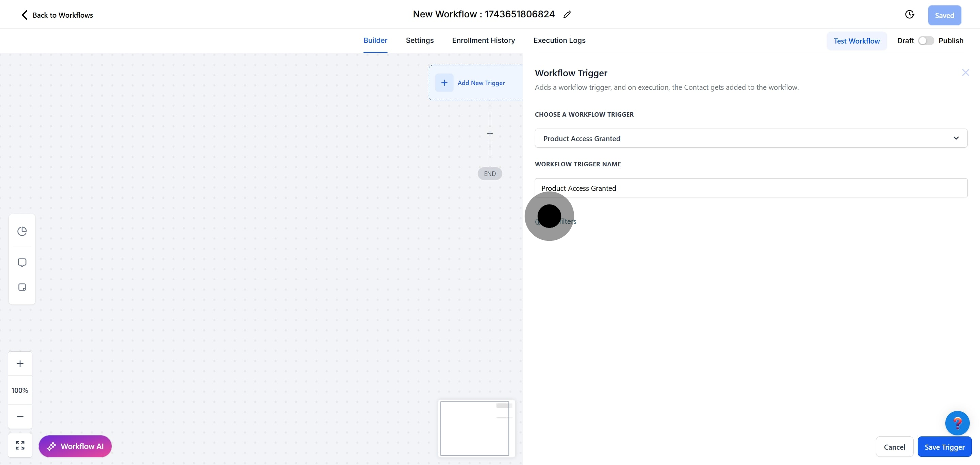Click the 100% zoom level indicator
980x465 pixels.
click(x=20, y=390)
